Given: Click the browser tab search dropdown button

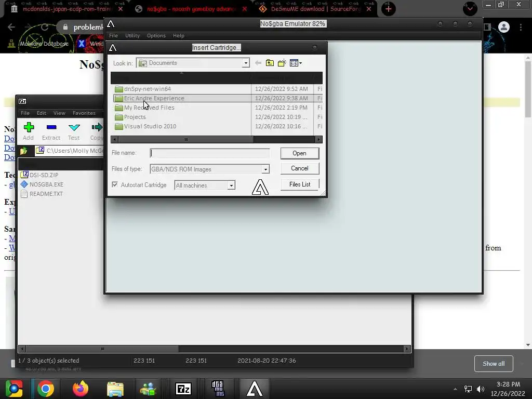Looking at the screenshot, I should tap(470, 8).
